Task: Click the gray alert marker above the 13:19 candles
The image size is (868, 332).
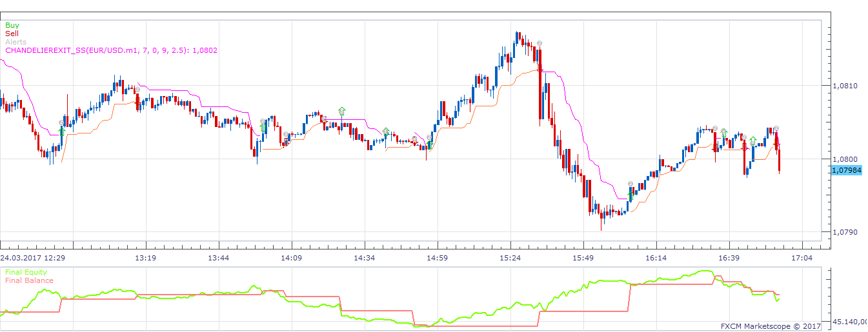Action: pos(137,90)
